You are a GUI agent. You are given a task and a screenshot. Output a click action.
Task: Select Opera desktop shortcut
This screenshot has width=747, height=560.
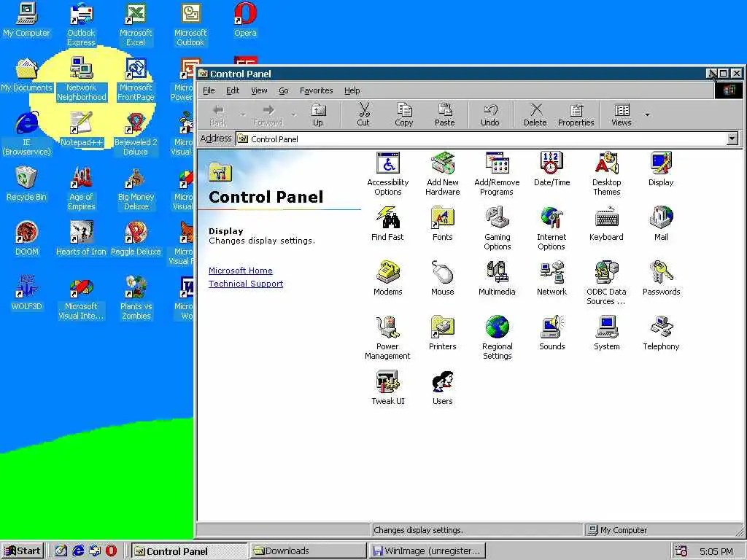[245, 20]
